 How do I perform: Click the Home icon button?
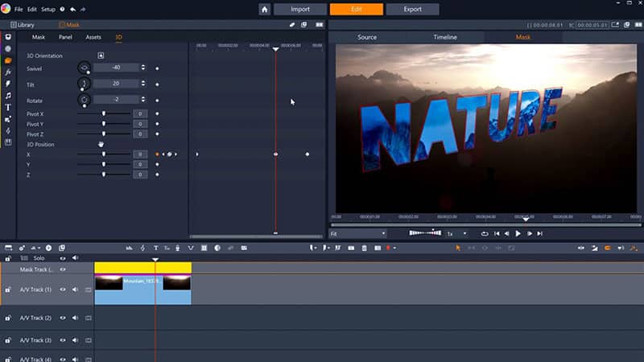coord(264,10)
